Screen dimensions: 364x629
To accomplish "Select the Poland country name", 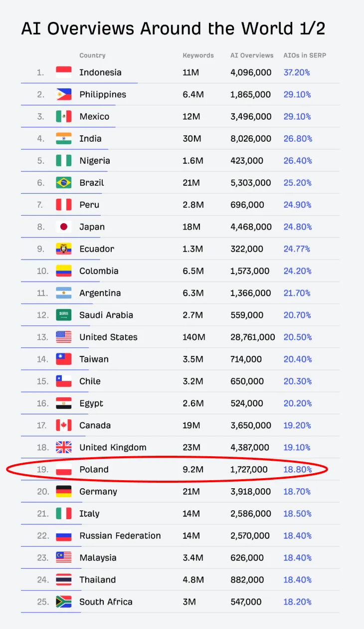I will tap(94, 469).
